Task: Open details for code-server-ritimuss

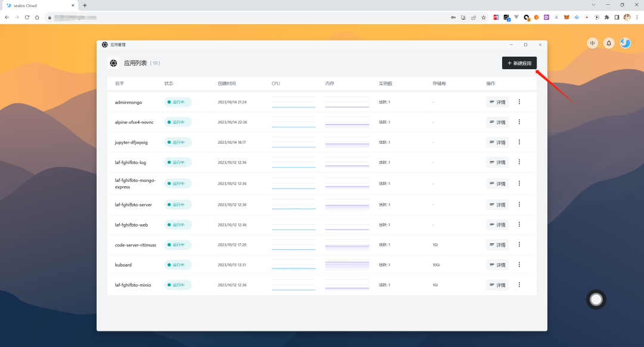Action: pos(497,244)
